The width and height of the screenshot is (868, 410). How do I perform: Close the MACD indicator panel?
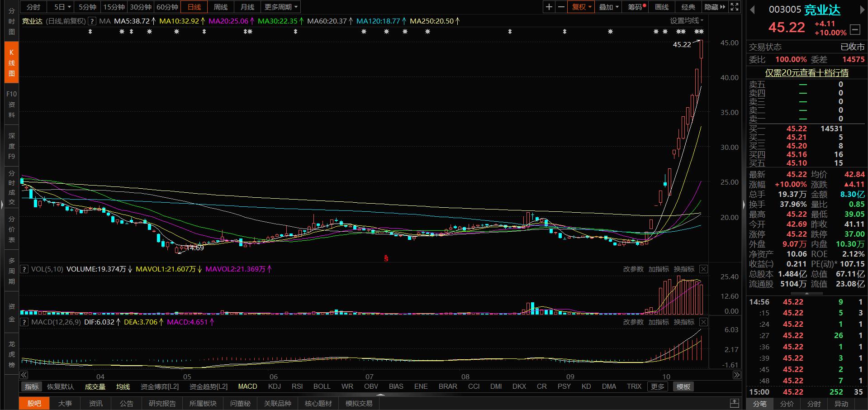pos(703,322)
